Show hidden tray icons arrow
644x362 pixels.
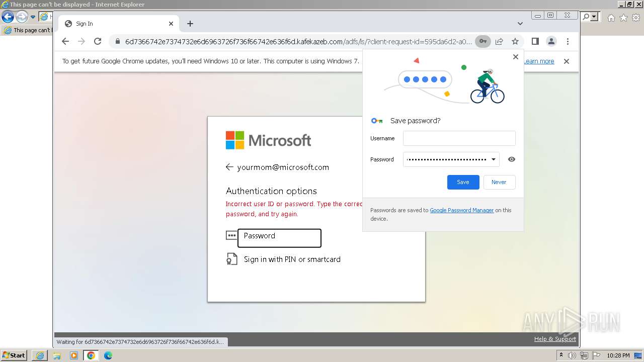pyautogui.click(x=561, y=355)
